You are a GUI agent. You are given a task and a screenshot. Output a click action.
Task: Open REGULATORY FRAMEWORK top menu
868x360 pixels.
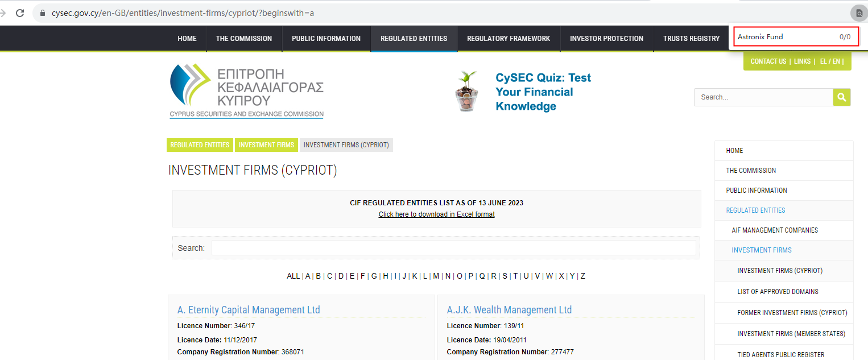click(509, 39)
